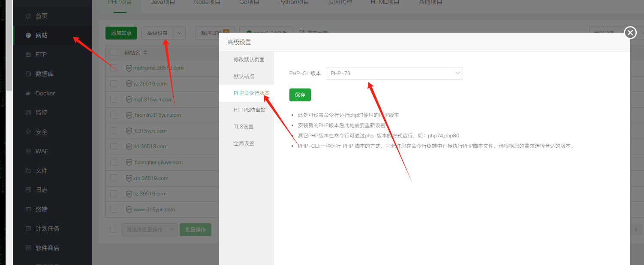Tick checkbox for jf.zonghengjiuye.com row
This screenshot has width=644, height=265.
(114, 162)
